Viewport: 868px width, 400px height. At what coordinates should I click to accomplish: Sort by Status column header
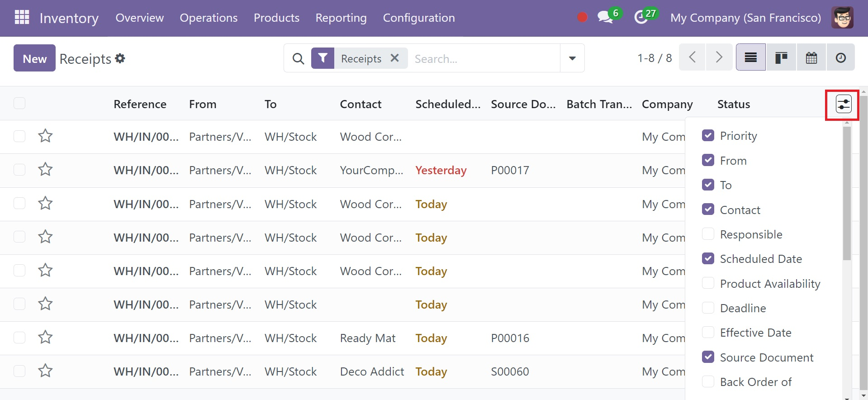pyautogui.click(x=734, y=104)
